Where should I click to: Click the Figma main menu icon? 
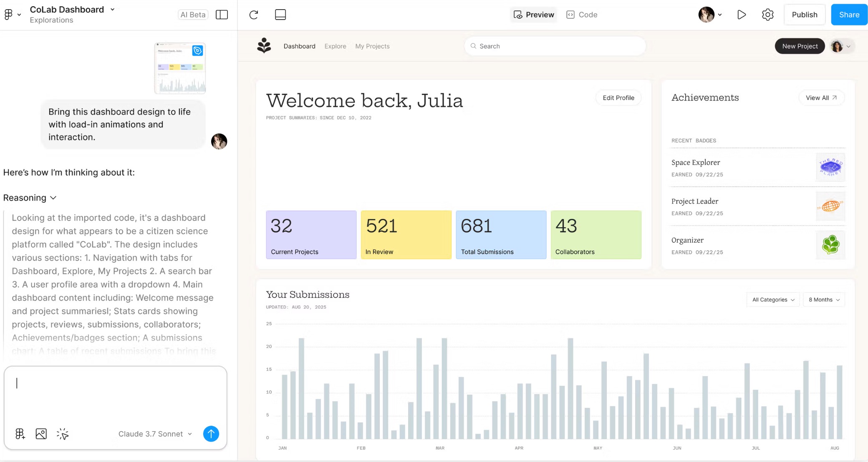(9, 15)
